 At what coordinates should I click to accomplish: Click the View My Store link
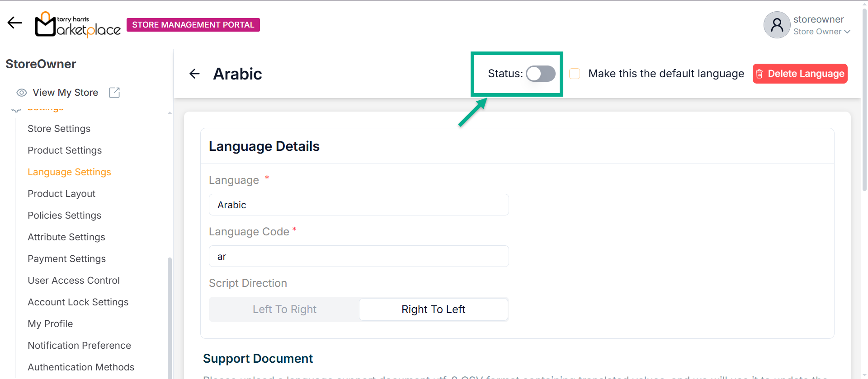coord(65,93)
